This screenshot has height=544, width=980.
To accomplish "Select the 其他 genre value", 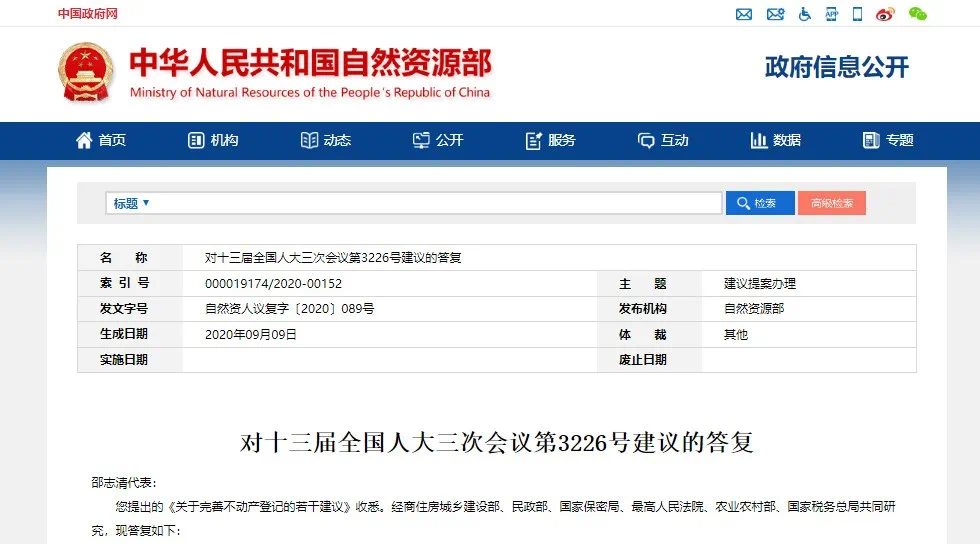I will (x=736, y=335).
